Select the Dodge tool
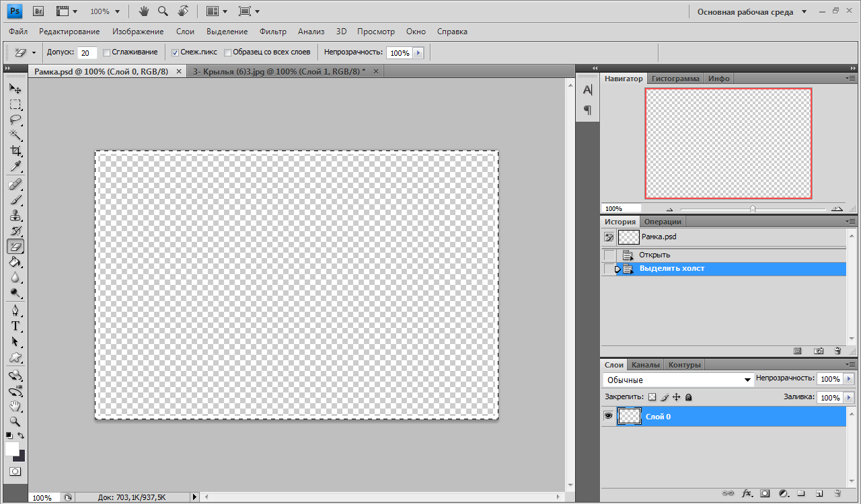Image resolution: width=861 pixels, height=504 pixels. [15, 293]
